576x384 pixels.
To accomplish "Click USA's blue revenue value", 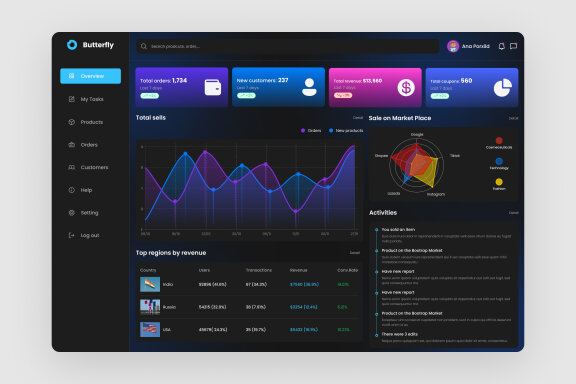I will pyautogui.click(x=304, y=330).
